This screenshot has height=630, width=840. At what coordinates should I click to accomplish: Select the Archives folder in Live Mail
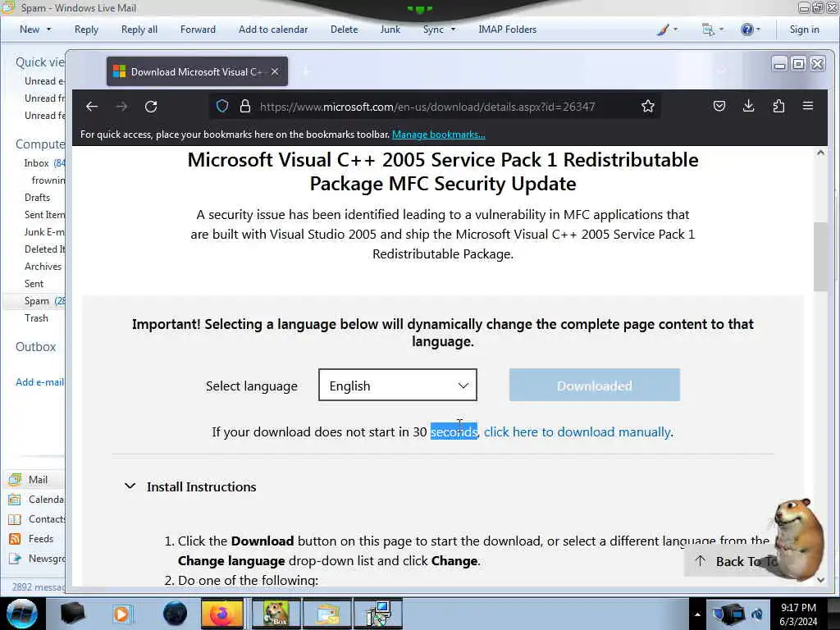coord(43,267)
